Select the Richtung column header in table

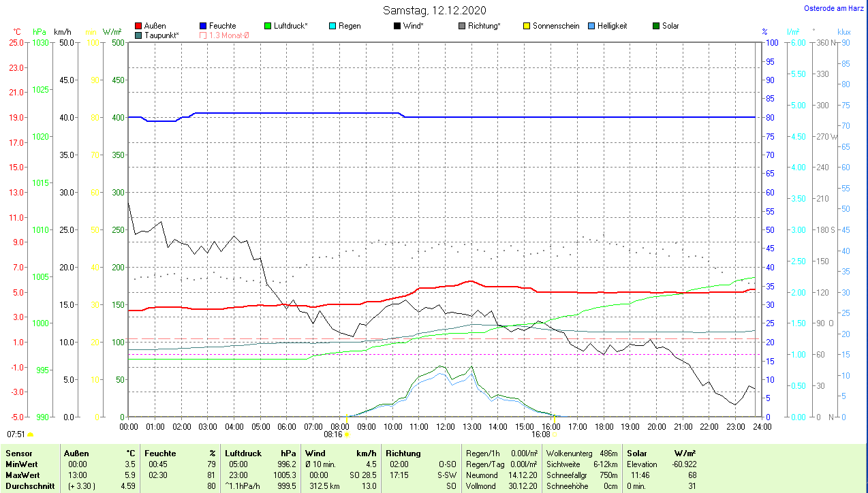coord(403,454)
